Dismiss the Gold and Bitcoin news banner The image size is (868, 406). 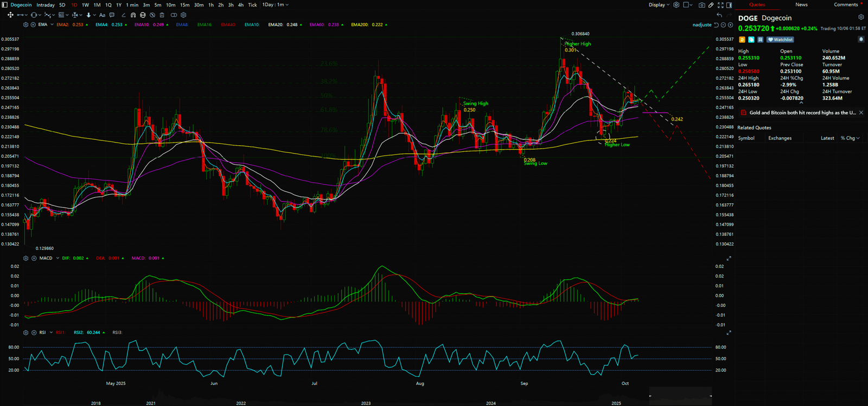click(861, 113)
